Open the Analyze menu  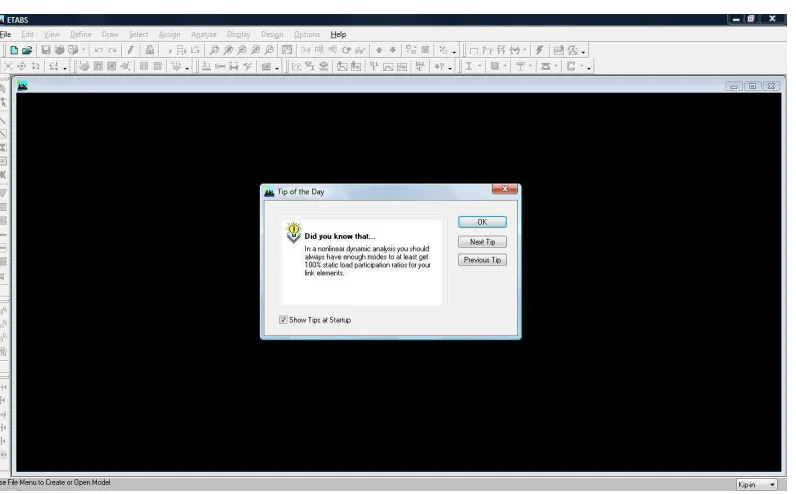[x=204, y=35]
